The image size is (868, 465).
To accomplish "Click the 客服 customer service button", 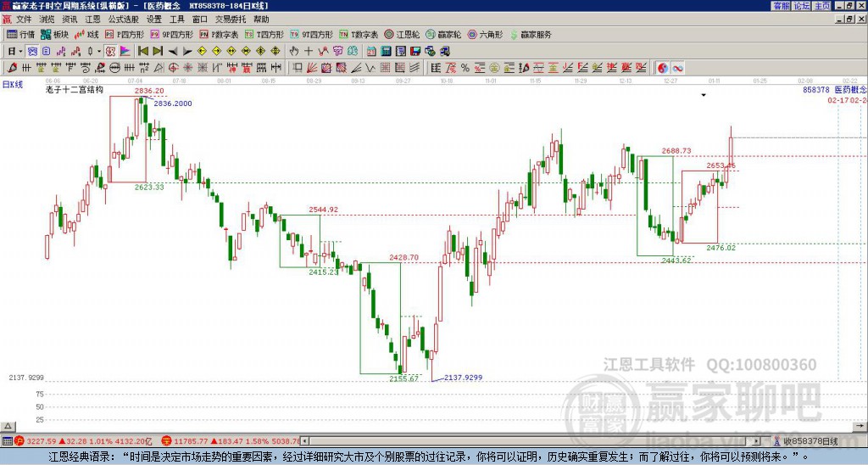I will click(x=782, y=6).
